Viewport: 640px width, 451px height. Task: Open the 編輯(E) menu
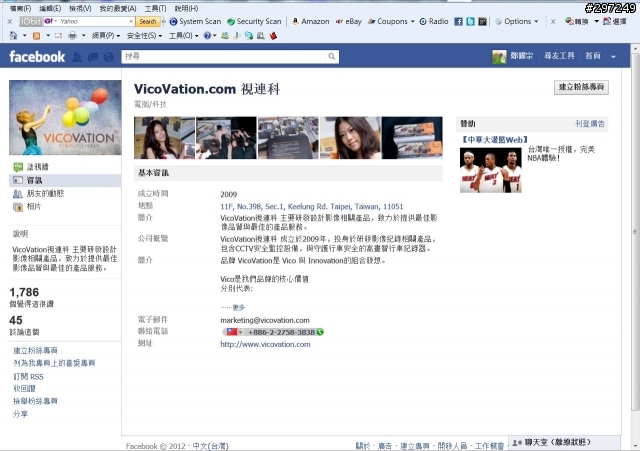click(50, 8)
